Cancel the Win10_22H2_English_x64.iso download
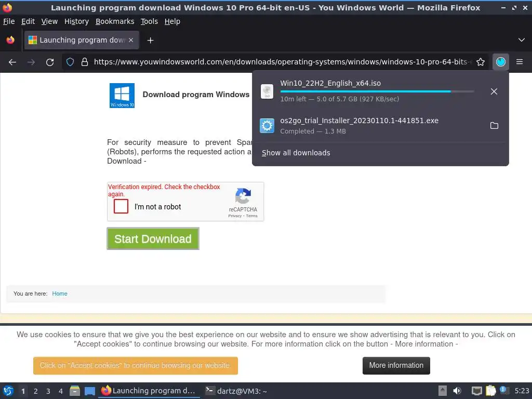The height and width of the screenshot is (399, 532). point(494,91)
